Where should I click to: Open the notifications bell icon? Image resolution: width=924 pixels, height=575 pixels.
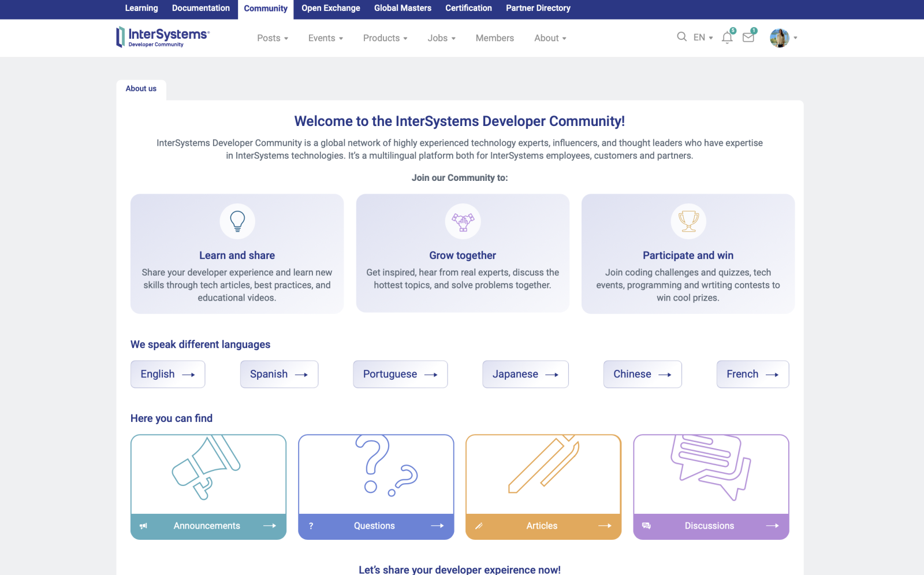click(727, 38)
